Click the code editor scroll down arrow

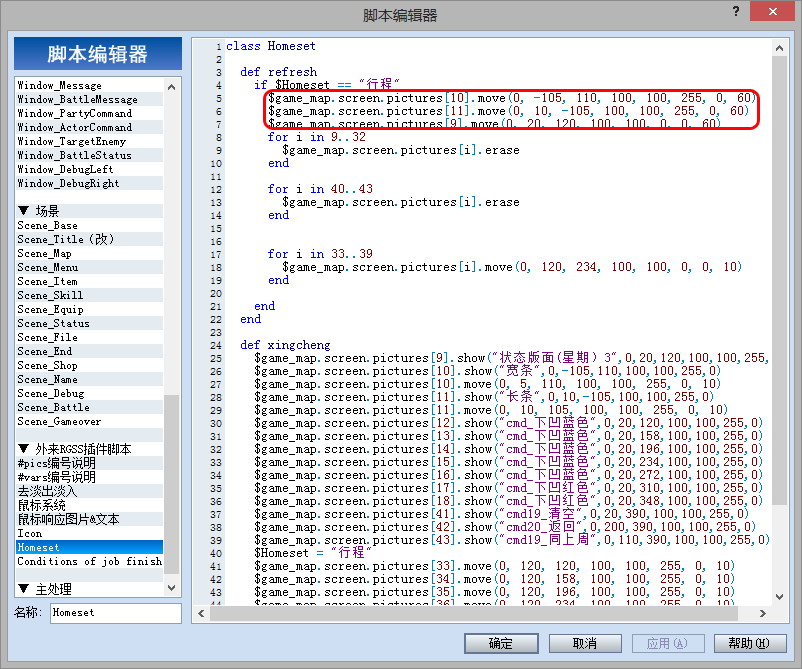[779, 596]
